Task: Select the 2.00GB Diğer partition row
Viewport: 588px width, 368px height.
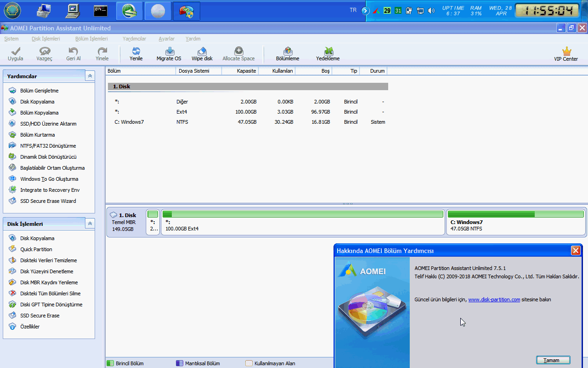Action: pos(248,102)
